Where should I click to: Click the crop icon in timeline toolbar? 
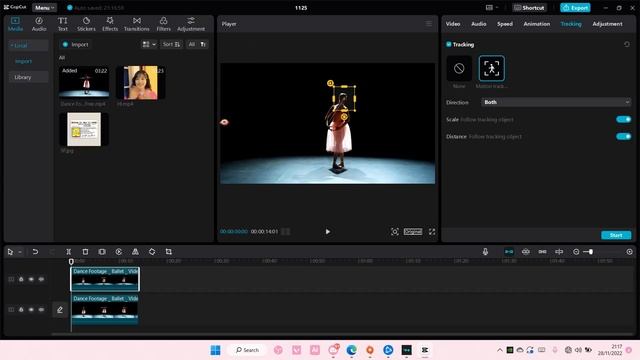pos(169,252)
